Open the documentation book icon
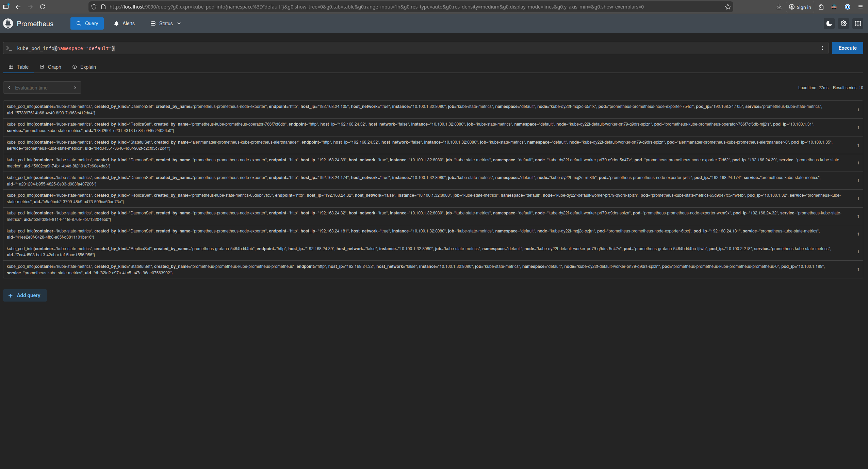This screenshot has height=469, width=868. pos(858,23)
